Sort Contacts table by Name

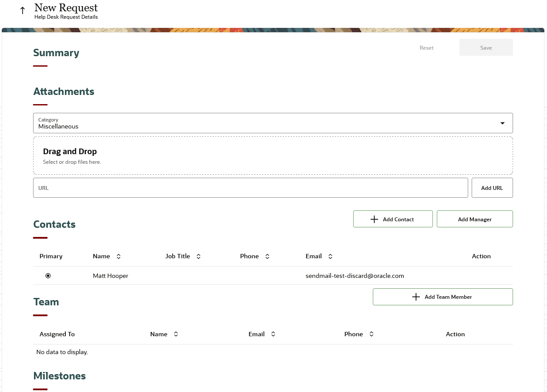pos(118,257)
